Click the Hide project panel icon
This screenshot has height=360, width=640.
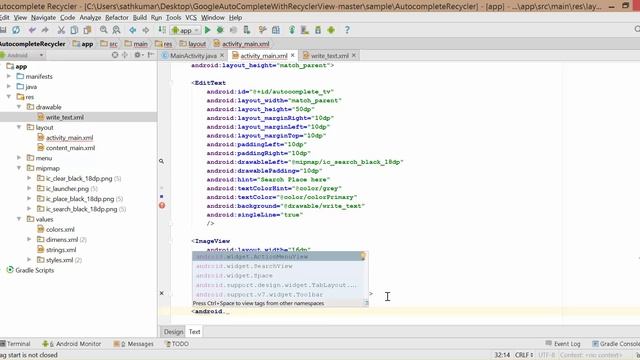(151, 55)
